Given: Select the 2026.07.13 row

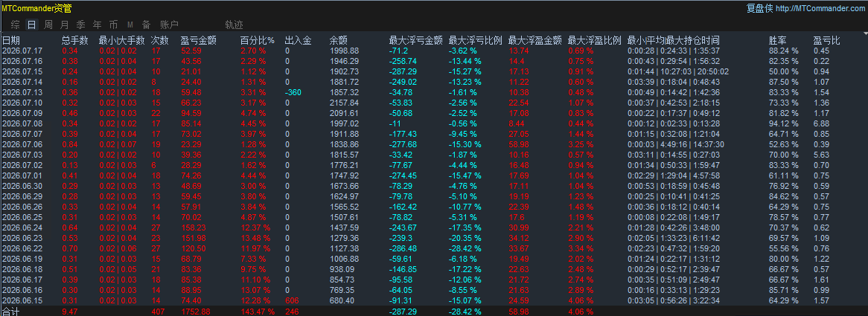Looking at the screenshot, I should (x=434, y=91).
